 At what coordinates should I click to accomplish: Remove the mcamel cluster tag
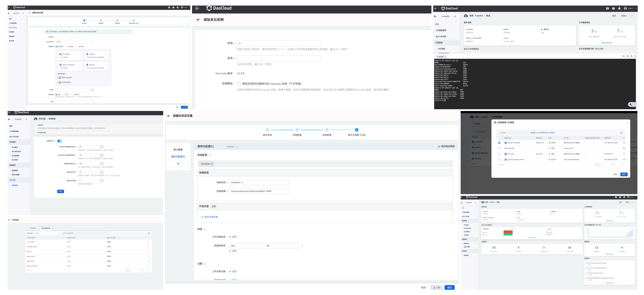coord(237,146)
